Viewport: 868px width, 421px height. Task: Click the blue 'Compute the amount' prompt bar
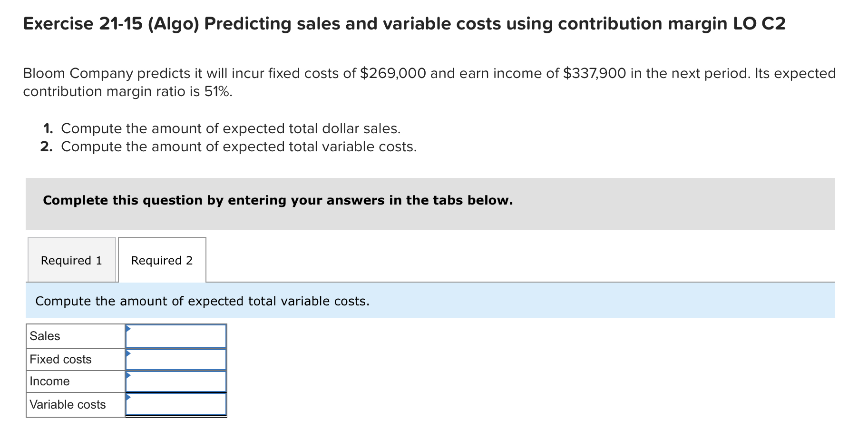click(x=203, y=301)
